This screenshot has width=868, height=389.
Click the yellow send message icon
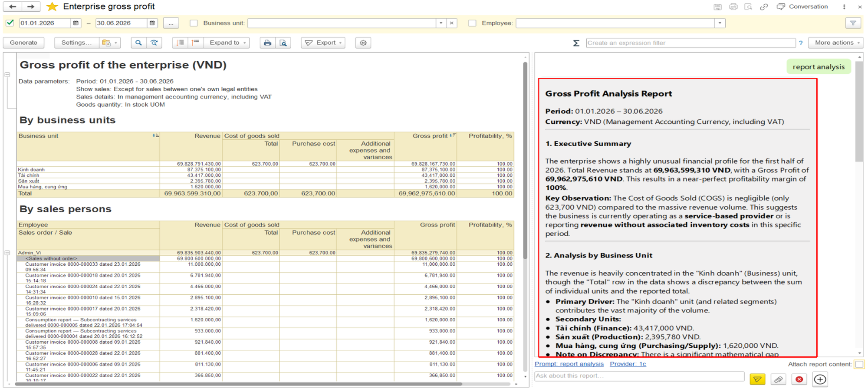pos(757,379)
